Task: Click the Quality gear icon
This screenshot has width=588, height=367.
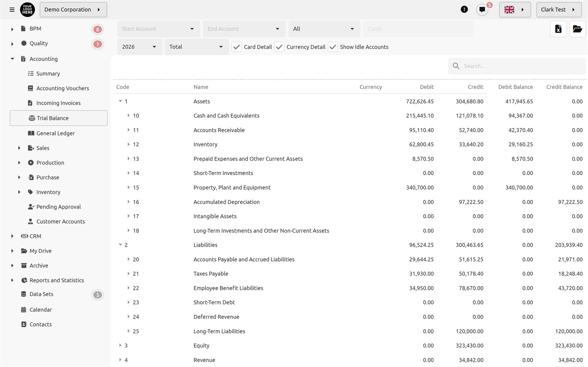Action: pyautogui.click(x=24, y=43)
